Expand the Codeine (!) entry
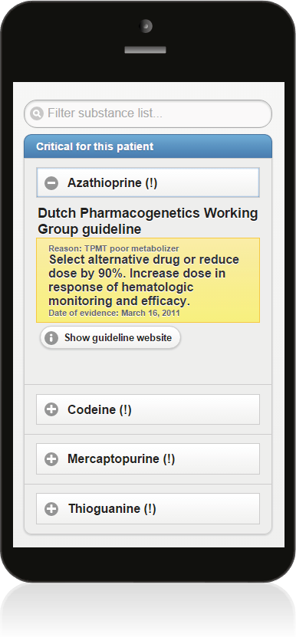This screenshot has width=296, height=644. tap(148, 409)
